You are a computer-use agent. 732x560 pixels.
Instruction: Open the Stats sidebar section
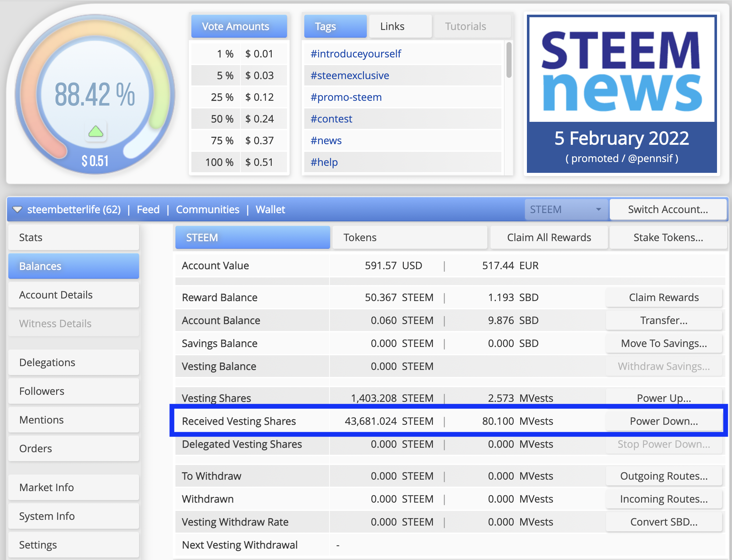(74, 237)
